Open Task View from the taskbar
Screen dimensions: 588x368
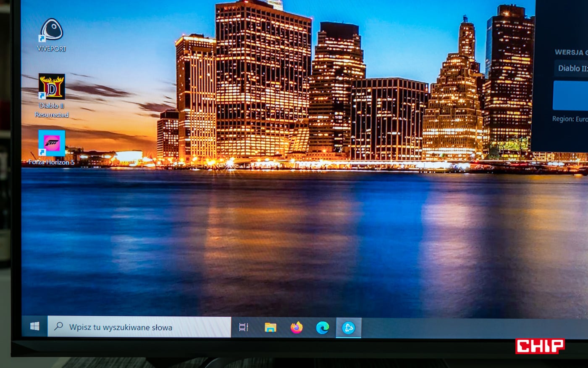(x=243, y=327)
